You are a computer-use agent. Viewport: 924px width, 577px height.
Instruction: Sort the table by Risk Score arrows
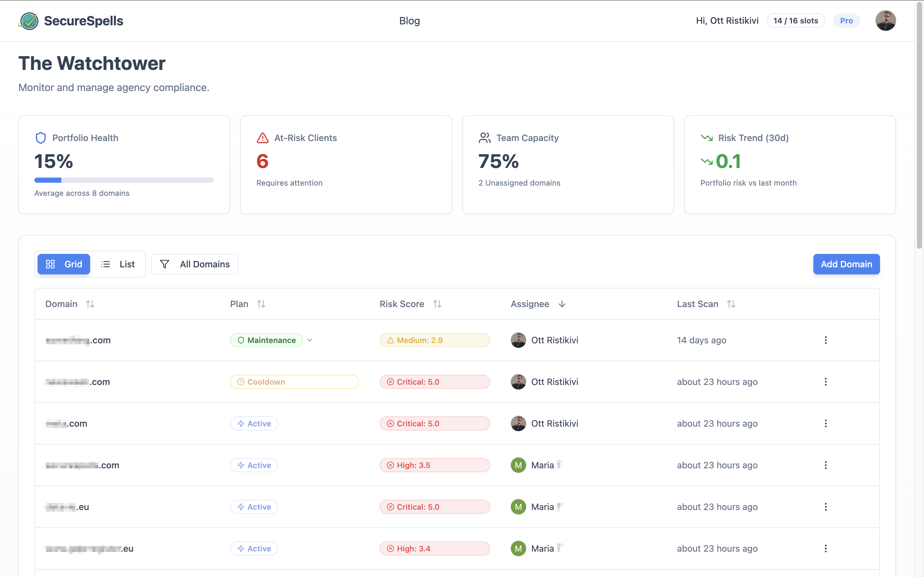(437, 304)
